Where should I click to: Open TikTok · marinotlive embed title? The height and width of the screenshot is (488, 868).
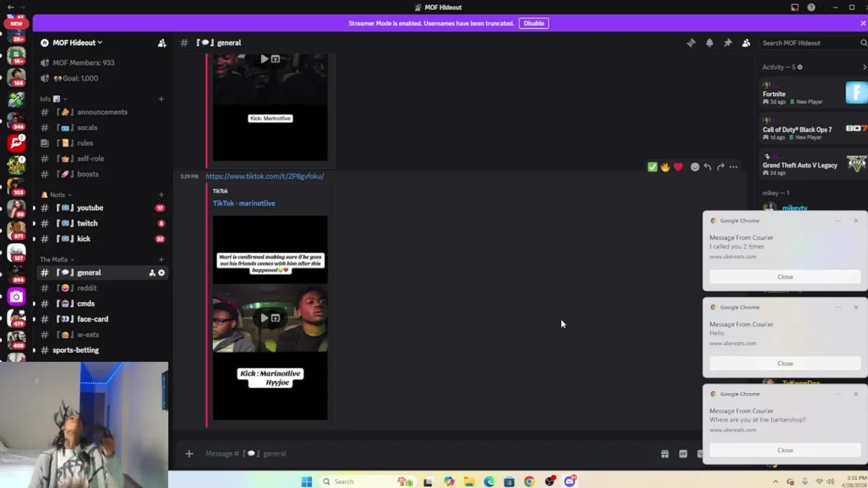coord(243,203)
